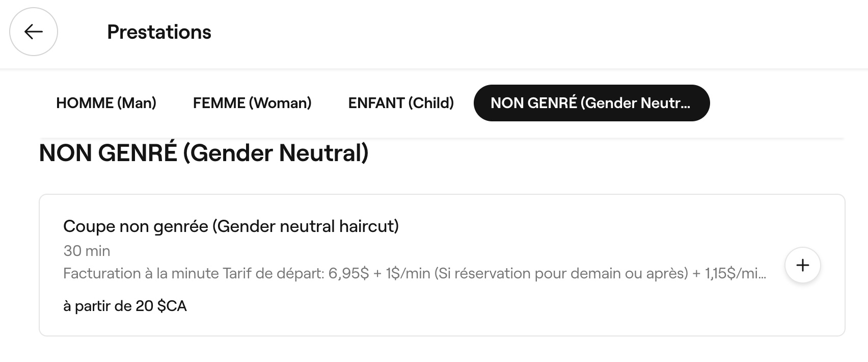Open the Coupe non genrée service title
The height and width of the screenshot is (362, 868).
[x=231, y=226]
